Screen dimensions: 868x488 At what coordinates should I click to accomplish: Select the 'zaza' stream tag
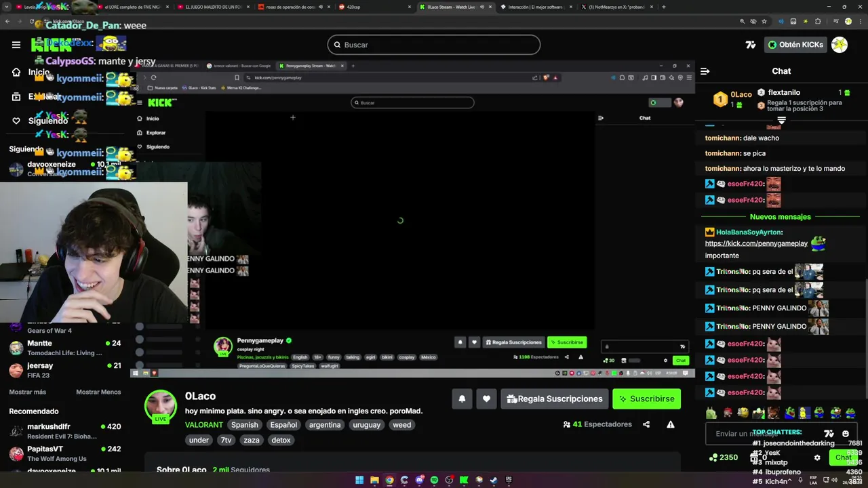pyautogui.click(x=252, y=440)
